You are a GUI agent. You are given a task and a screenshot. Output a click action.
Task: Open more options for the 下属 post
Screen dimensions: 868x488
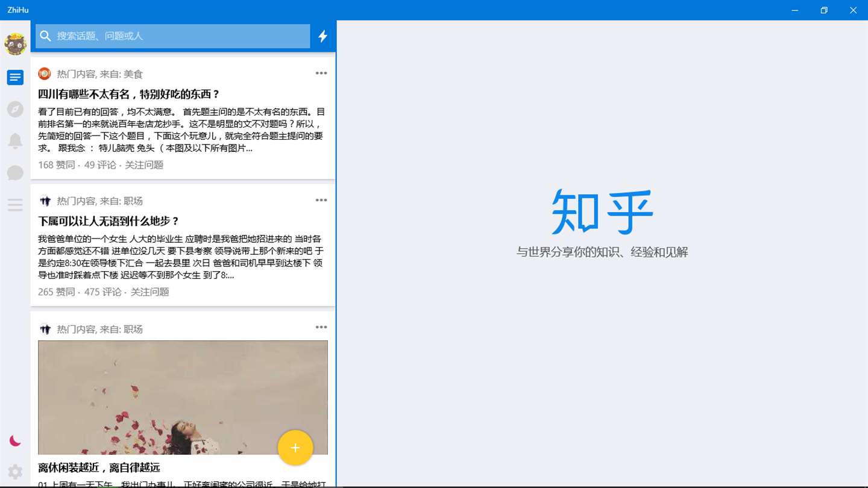(321, 200)
